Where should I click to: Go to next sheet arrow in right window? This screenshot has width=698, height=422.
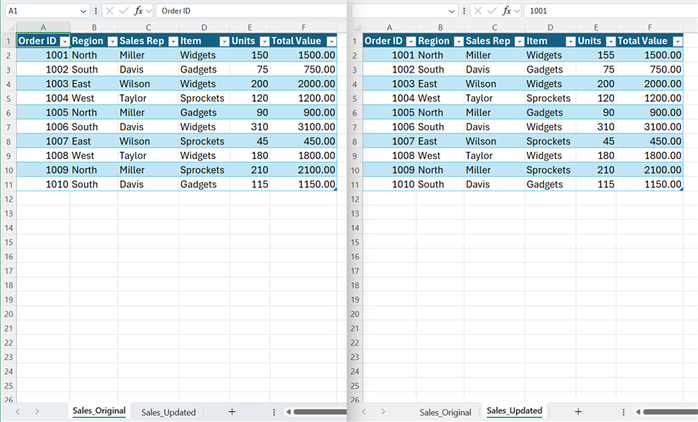(x=383, y=412)
